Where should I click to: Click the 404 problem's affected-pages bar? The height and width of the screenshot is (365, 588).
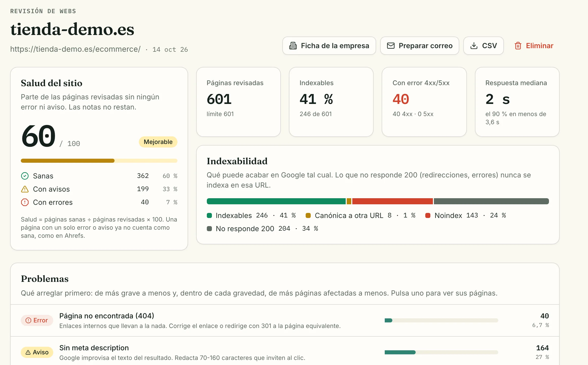click(x=442, y=320)
